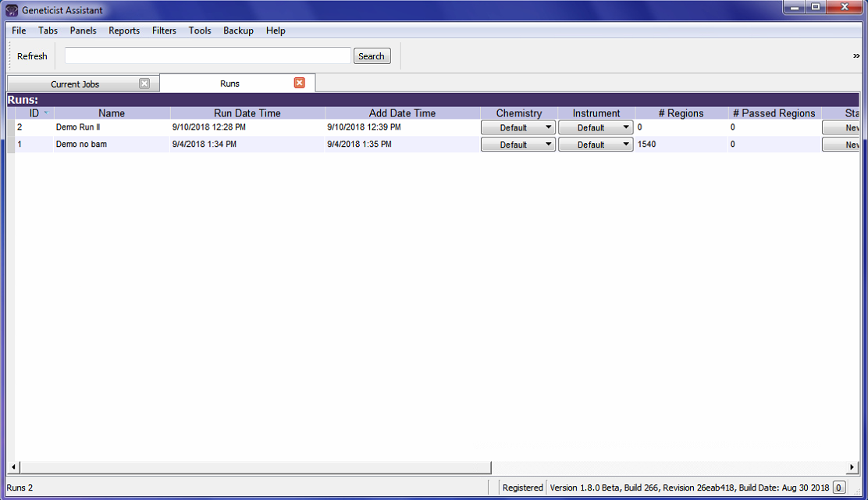Select the row selector for run ID 1
Screen dimensions: 868x500
[10, 145]
